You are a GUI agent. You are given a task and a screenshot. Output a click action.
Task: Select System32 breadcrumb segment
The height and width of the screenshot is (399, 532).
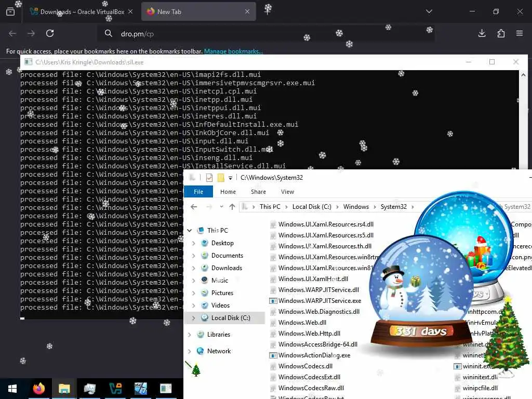point(393,207)
